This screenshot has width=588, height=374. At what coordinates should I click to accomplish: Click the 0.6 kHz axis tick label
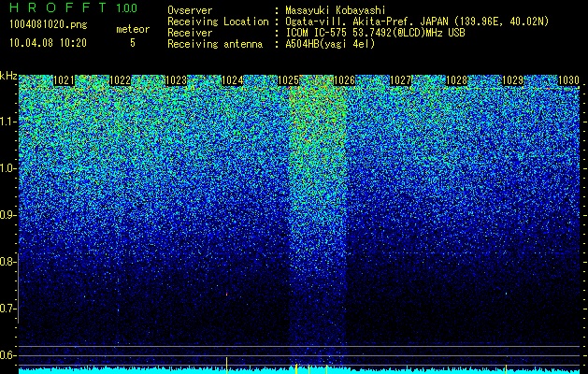(x=8, y=355)
